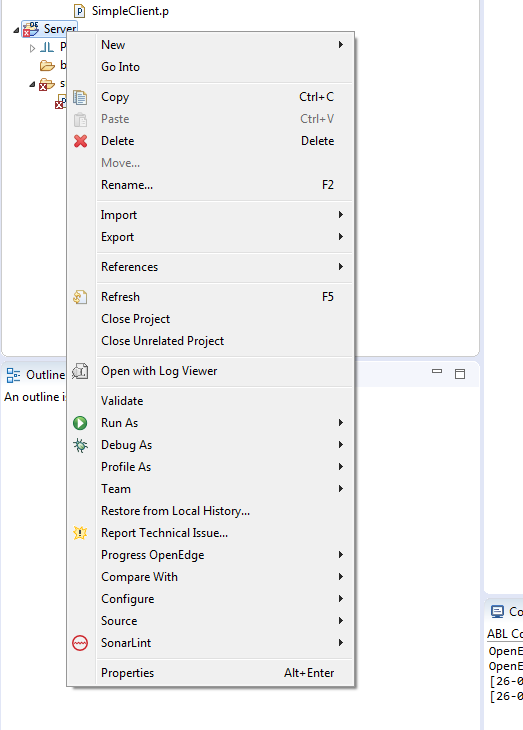Click the red SonarLint icon

click(x=80, y=643)
